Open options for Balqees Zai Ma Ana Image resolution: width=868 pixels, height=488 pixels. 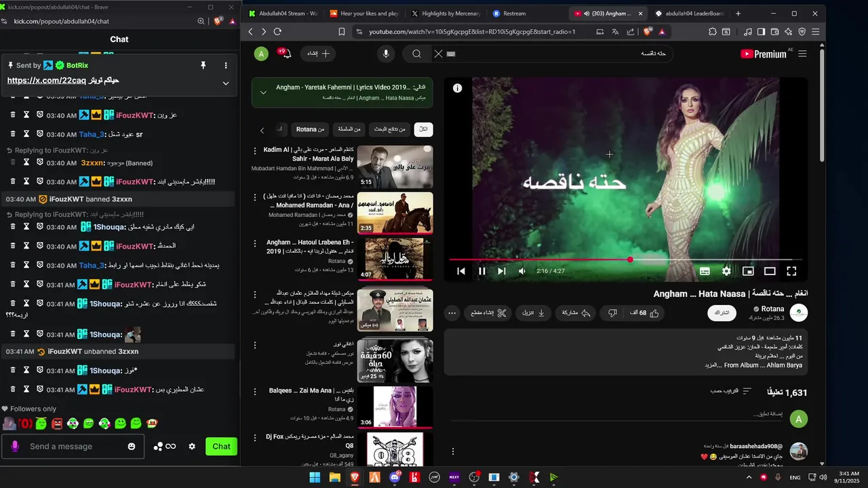[x=255, y=392]
